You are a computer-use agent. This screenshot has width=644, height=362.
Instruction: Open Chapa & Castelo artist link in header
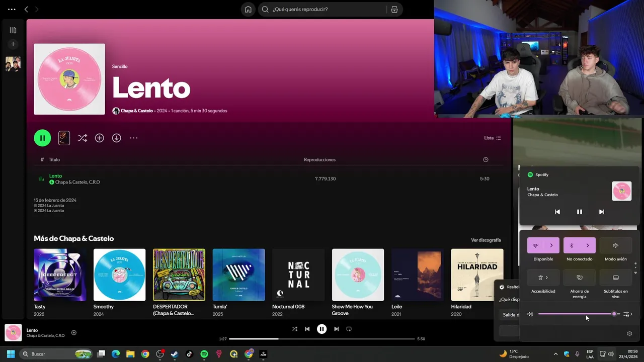point(137,111)
